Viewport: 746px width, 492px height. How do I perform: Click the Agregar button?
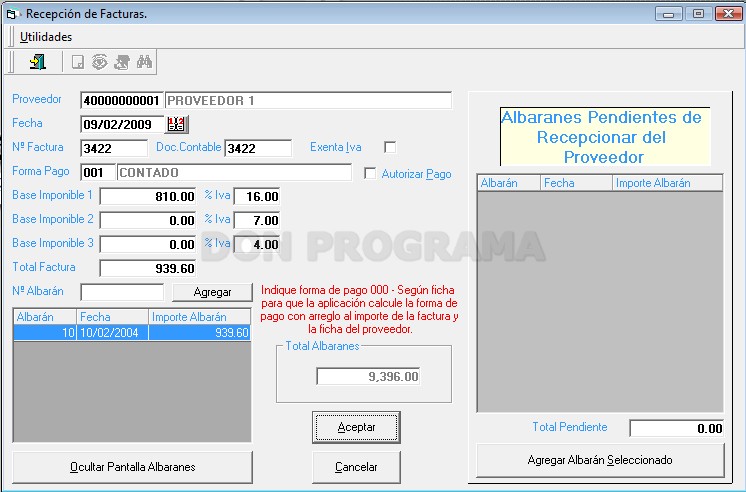tap(212, 292)
